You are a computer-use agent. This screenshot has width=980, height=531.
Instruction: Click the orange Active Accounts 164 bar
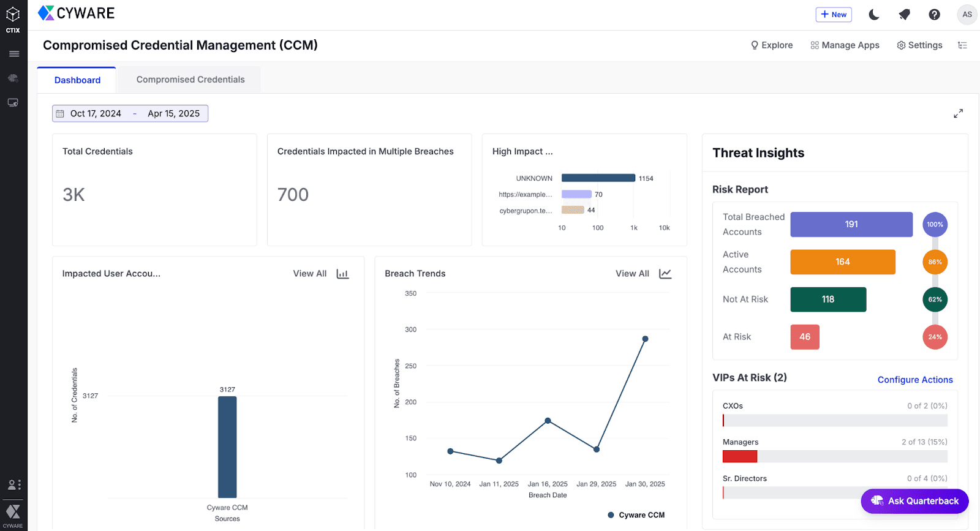pos(842,262)
